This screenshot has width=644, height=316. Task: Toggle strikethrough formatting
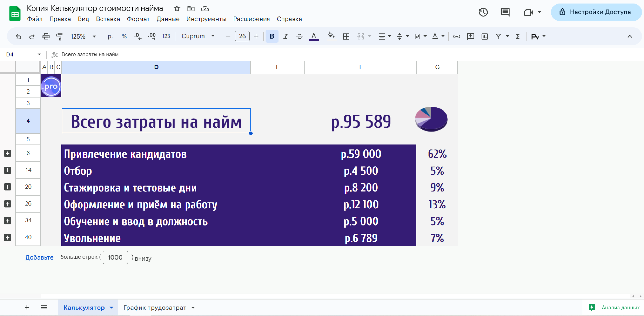[300, 36]
